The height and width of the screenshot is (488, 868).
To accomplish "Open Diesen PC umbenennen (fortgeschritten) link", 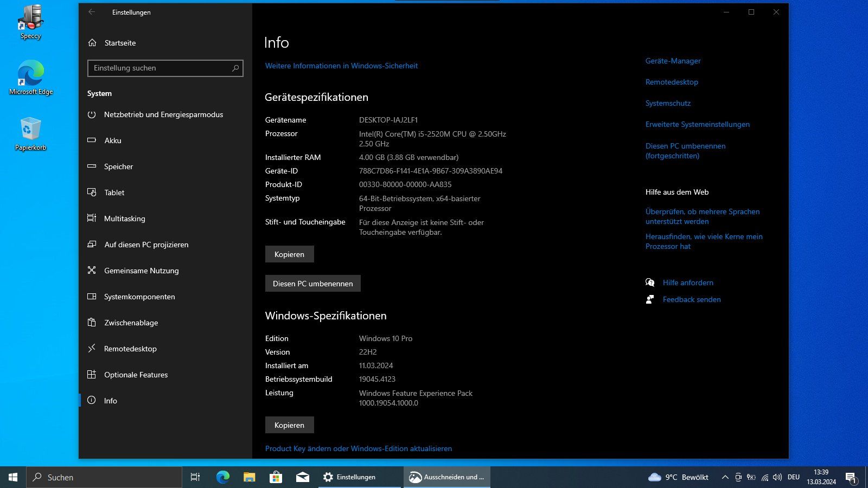I will [x=685, y=151].
